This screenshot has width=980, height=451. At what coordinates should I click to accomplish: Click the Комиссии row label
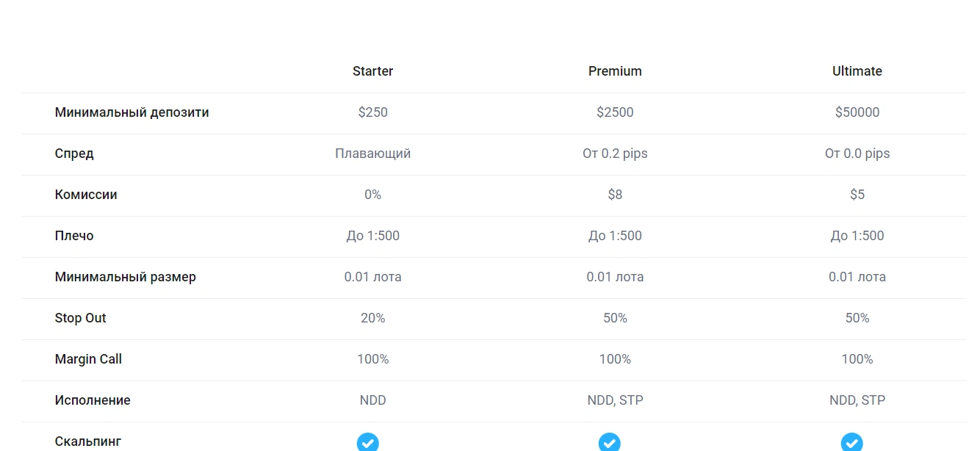[86, 195]
